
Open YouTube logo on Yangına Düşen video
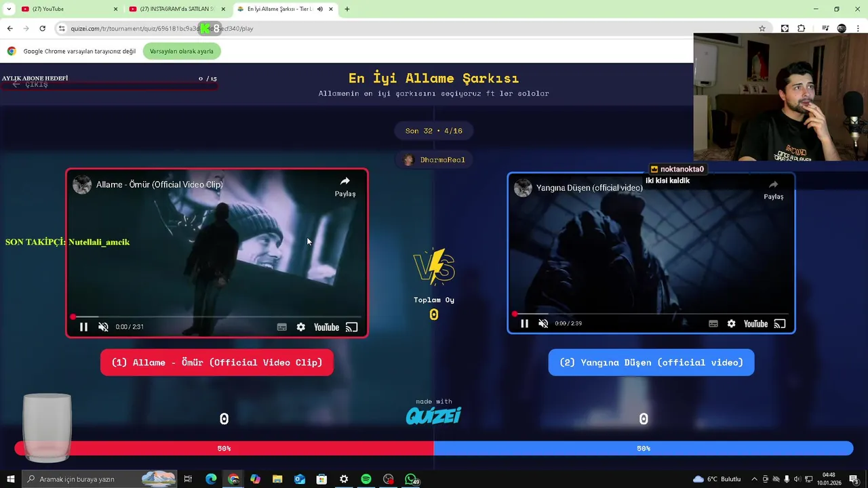click(755, 323)
